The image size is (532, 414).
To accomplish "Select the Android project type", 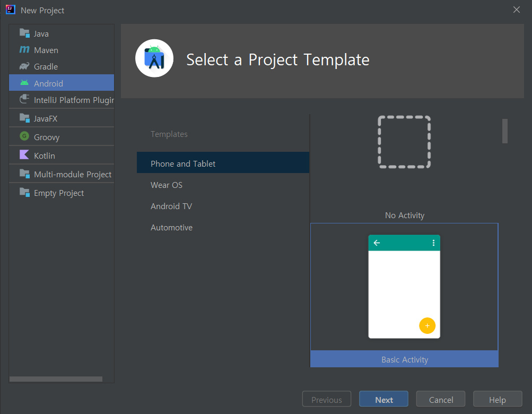I will click(62, 83).
